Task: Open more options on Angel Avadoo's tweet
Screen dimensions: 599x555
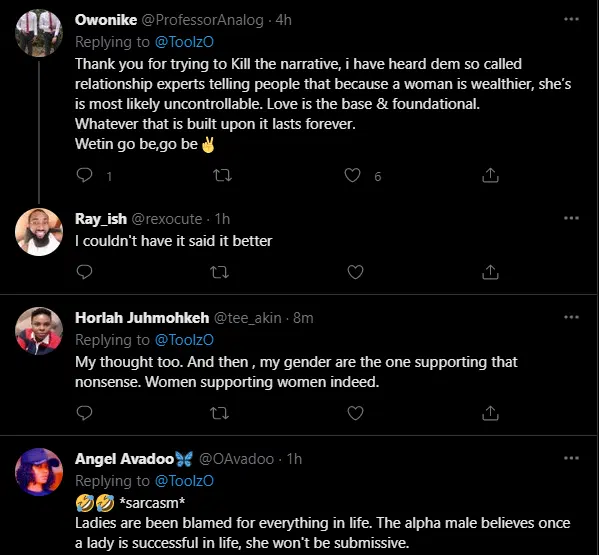Action: (571, 458)
